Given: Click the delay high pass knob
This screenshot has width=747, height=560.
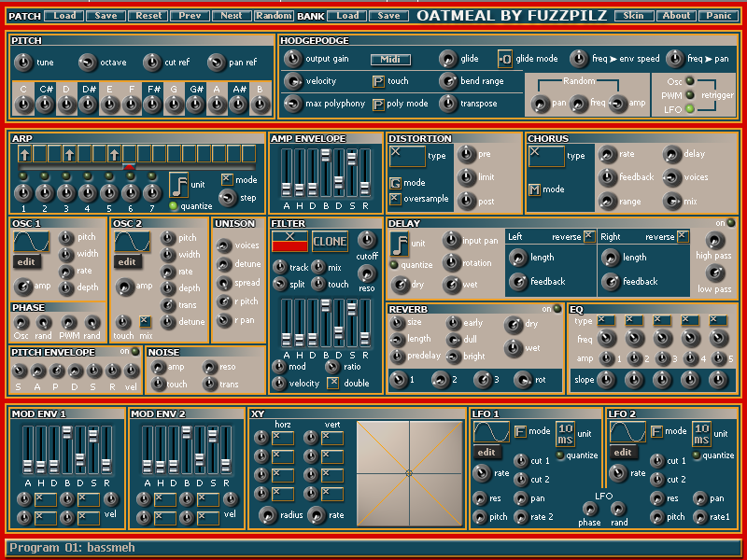Looking at the screenshot, I should pos(714,241).
